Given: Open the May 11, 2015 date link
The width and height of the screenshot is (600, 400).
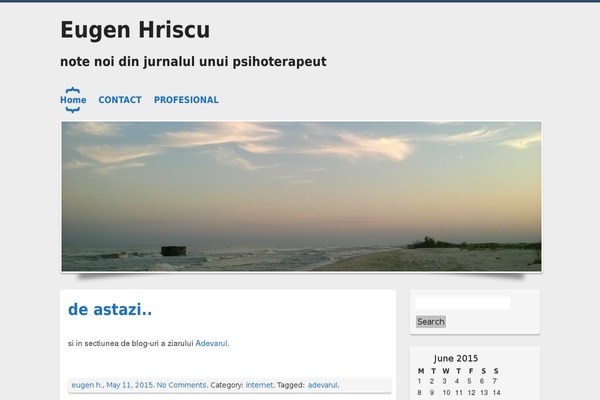Looking at the screenshot, I should coord(130,385).
